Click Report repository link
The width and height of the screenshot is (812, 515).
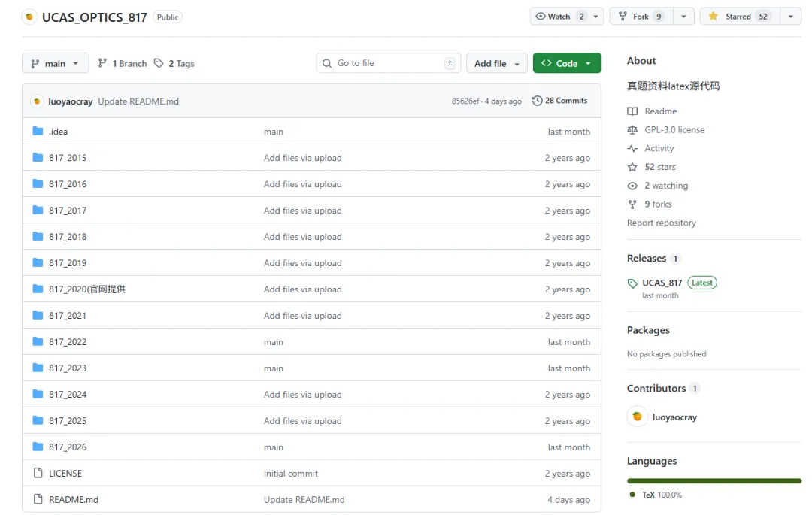click(662, 223)
